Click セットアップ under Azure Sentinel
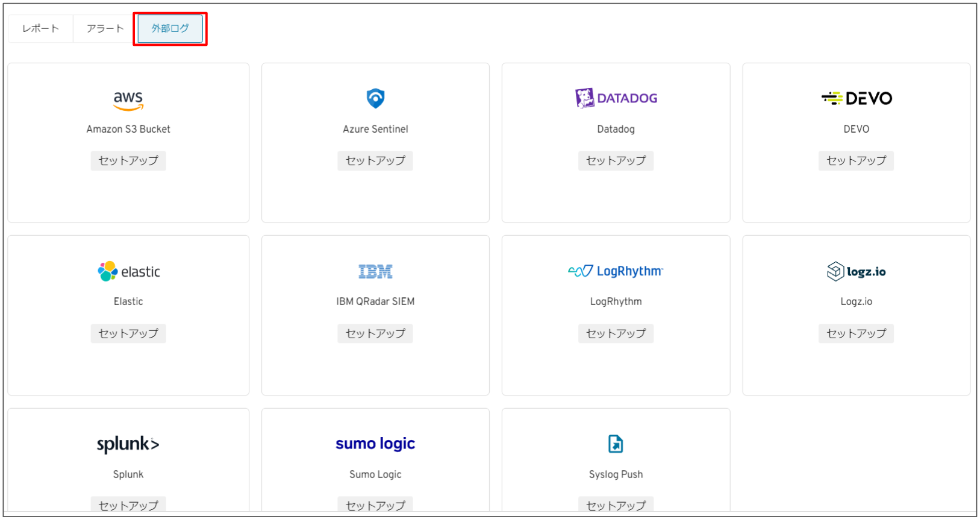 [x=375, y=161]
